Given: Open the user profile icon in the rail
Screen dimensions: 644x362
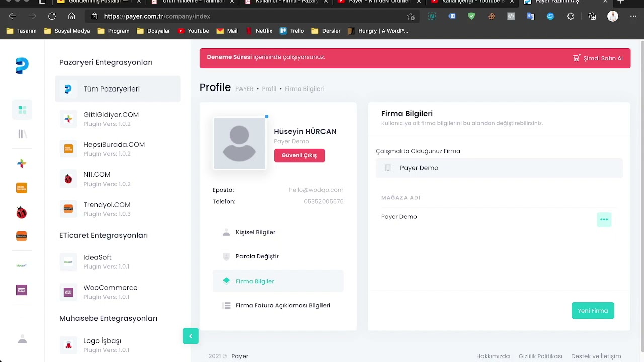Looking at the screenshot, I should pyautogui.click(x=22, y=339).
